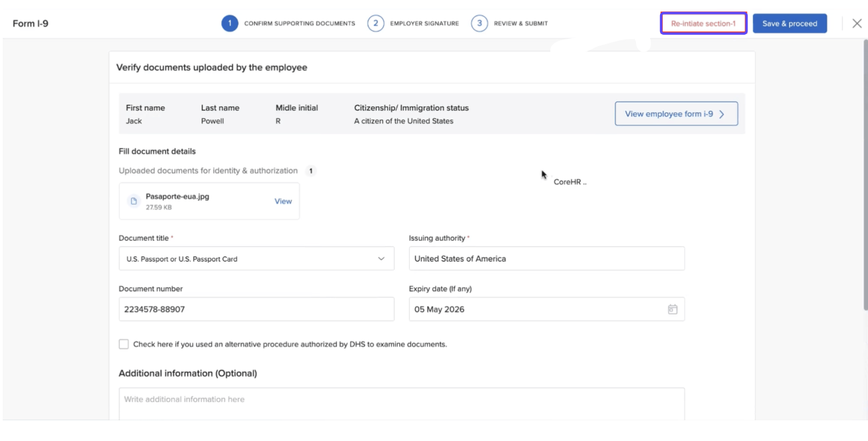Go to Review & Submit step

pos(520,23)
